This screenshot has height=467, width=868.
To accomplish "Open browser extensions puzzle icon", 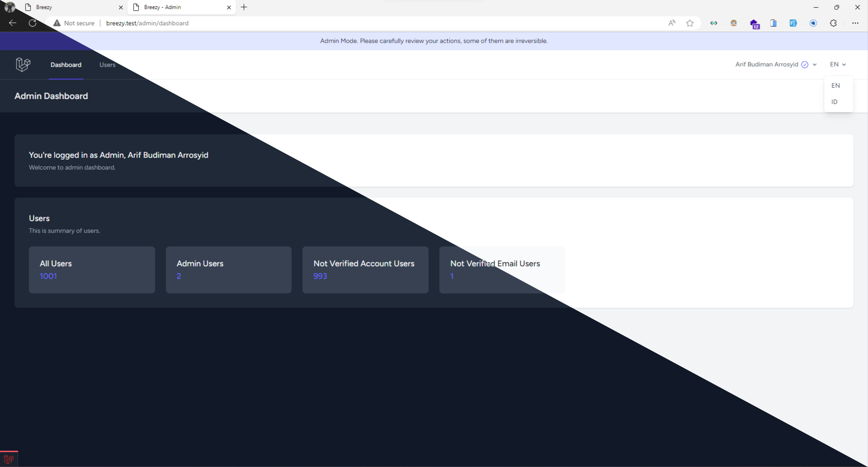I will point(833,23).
